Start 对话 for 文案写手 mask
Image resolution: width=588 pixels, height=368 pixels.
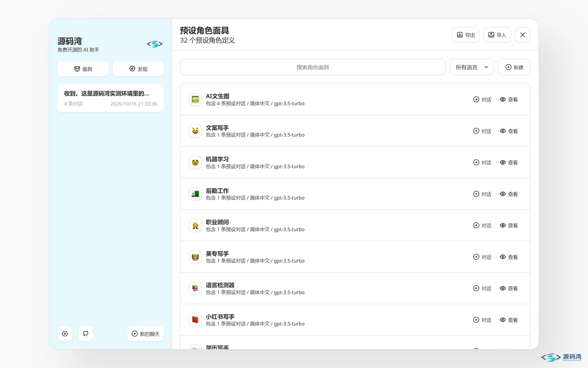coord(482,131)
